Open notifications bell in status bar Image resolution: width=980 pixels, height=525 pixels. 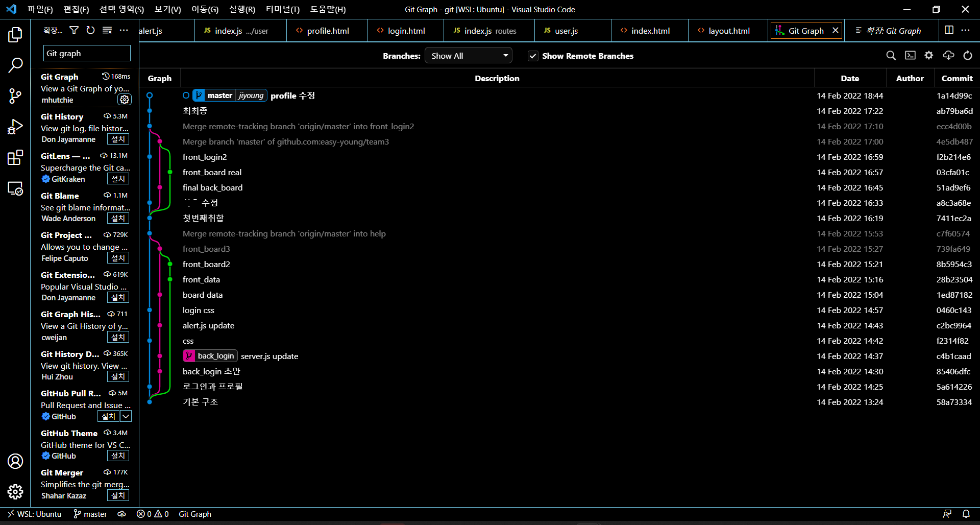click(x=966, y=514)
